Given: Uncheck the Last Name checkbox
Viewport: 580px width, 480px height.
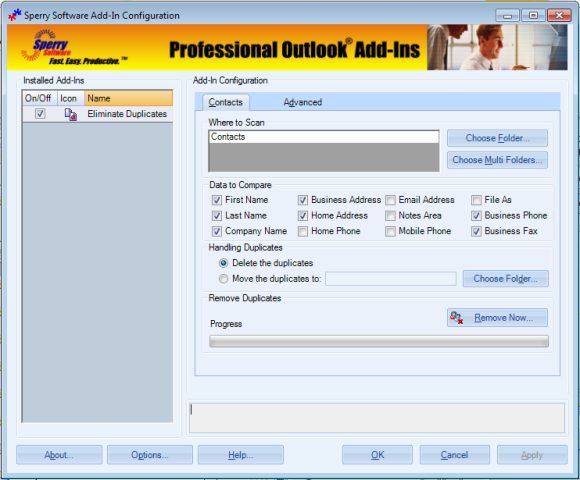Looking at the screenshot, I should 217,216.
